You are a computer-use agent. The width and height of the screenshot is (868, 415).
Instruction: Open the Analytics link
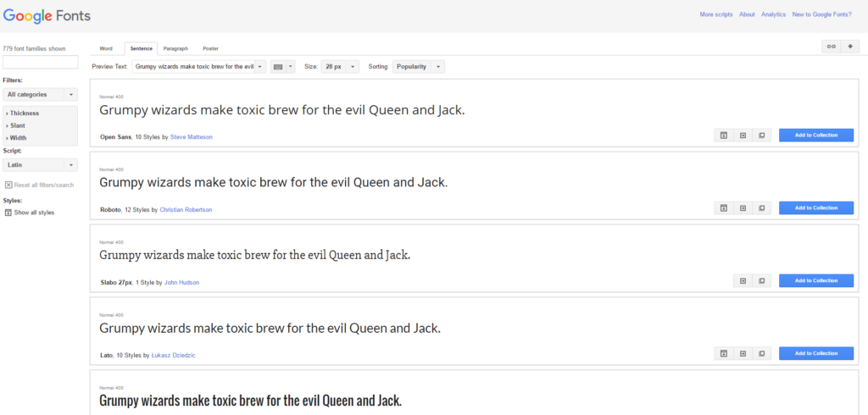(773, 14)
